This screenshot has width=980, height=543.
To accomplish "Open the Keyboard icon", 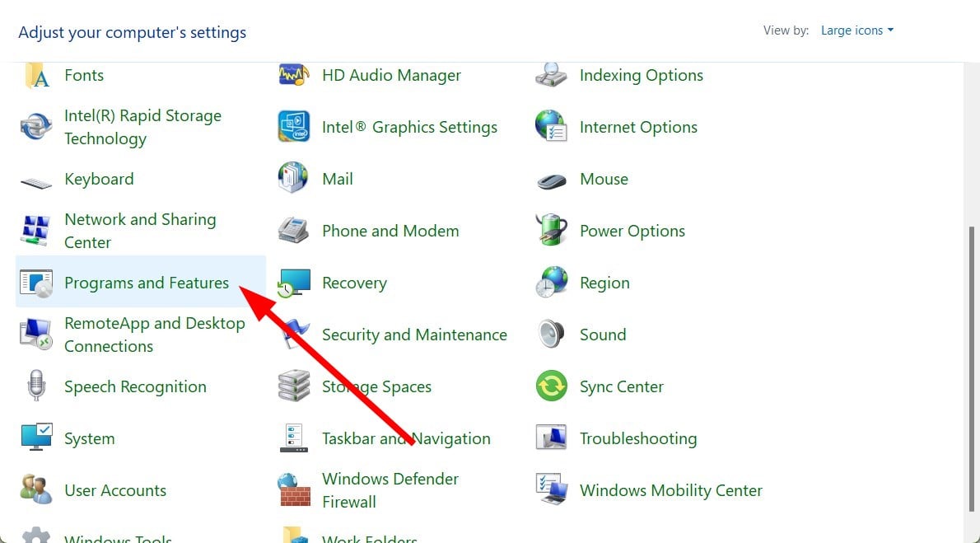I will point(36,180).
